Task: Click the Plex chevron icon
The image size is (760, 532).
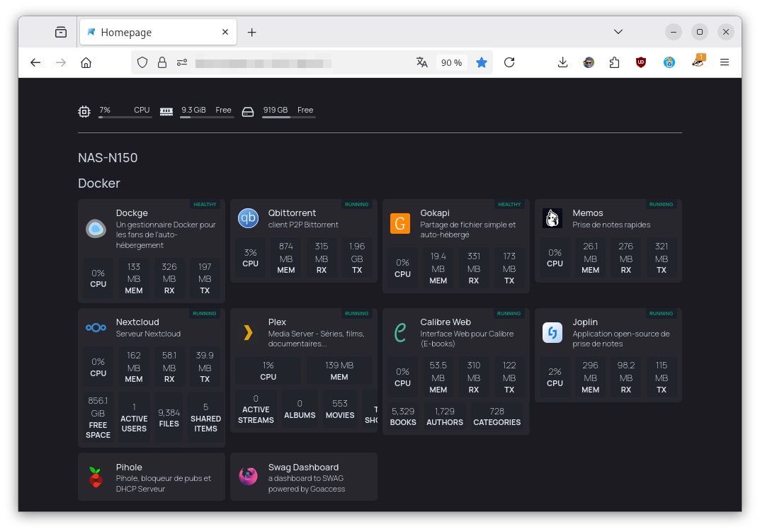Action: [x=248, y=332]
